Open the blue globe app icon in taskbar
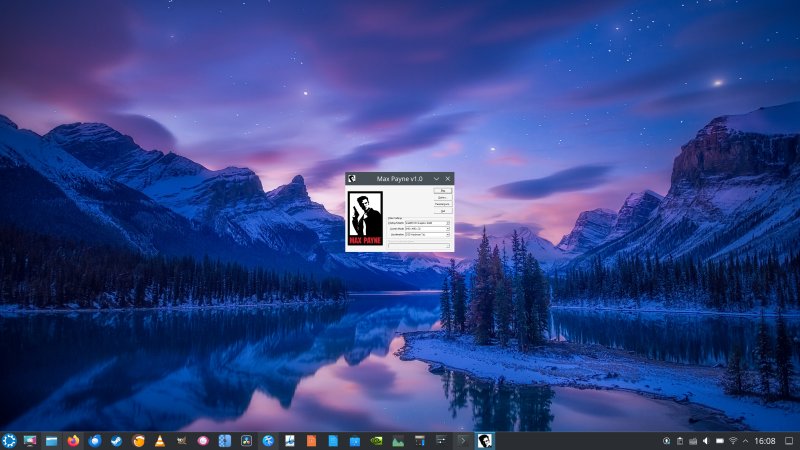The width and height of the screenshot is (800, 450). click(268, 441)
